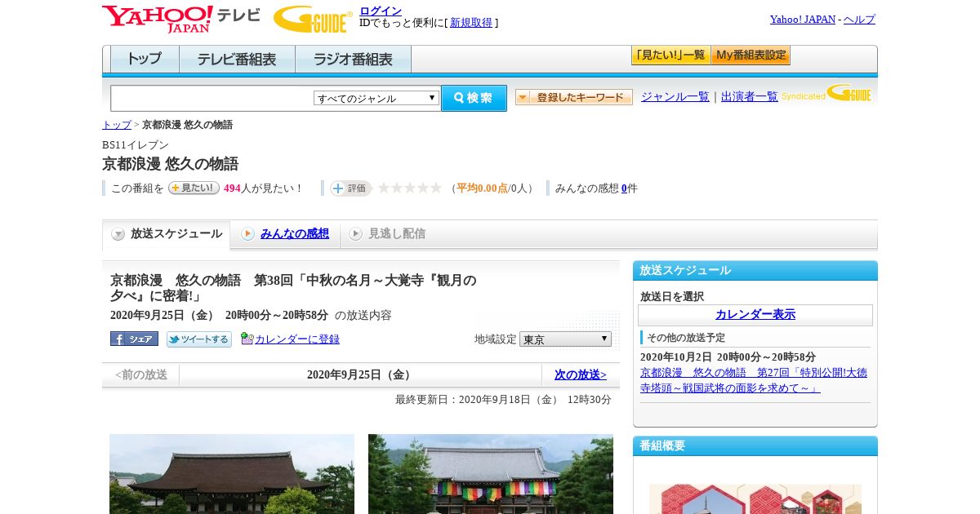Click the 放送スケジュール sidebar panel header
Viewport: 980px width, 514px height.
[755, 271]
